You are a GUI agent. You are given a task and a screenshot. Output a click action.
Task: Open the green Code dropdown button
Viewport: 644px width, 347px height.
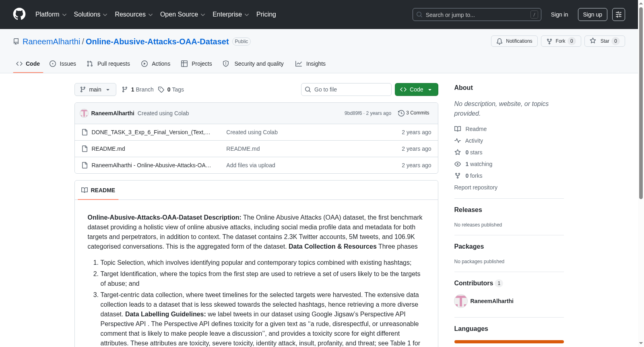tap(417, 89)
